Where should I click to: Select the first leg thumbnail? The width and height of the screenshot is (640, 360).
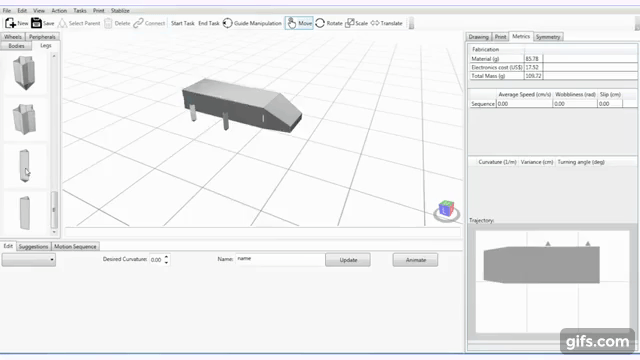coord(24,73)
